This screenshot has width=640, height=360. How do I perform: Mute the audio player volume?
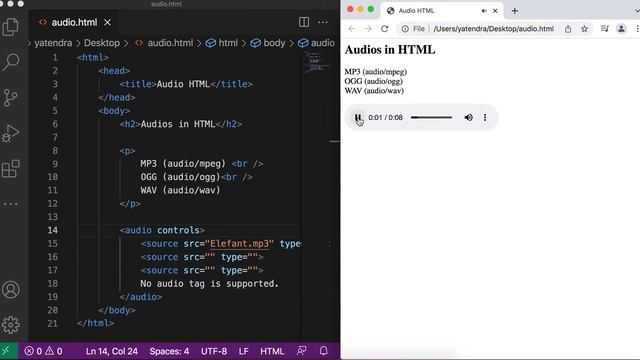[469, 118]
